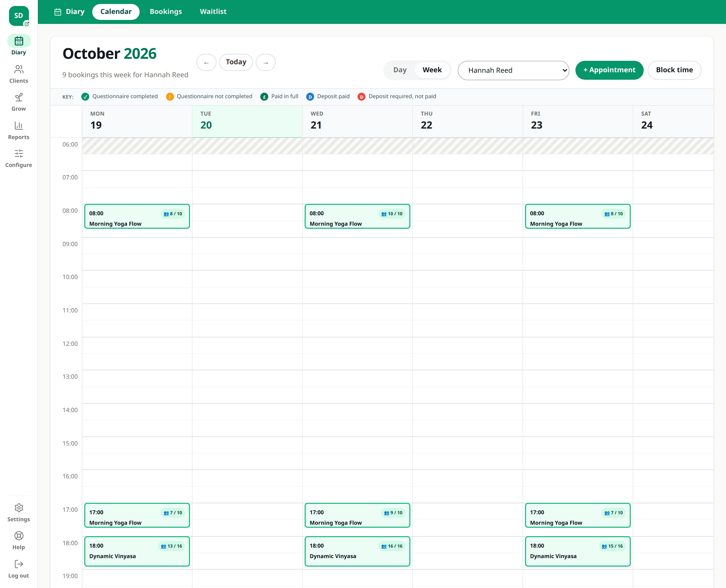Click the Today button
The image size is (726, 588).
click(236, 62)
